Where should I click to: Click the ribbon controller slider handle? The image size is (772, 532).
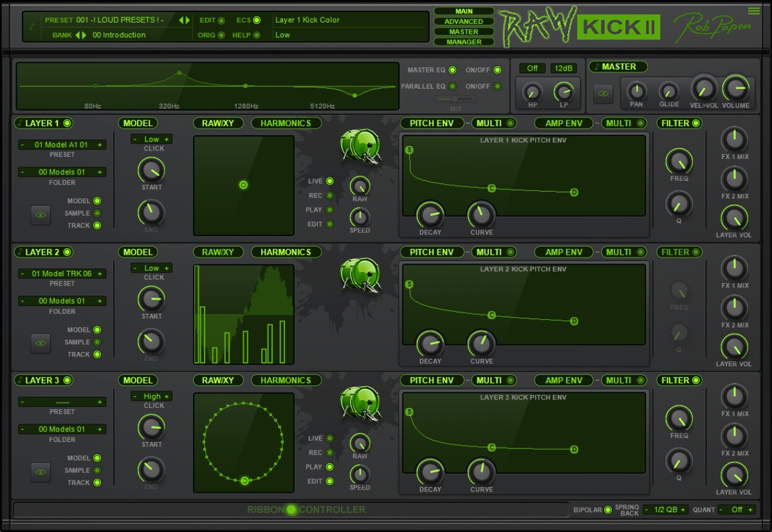[291, 509]
